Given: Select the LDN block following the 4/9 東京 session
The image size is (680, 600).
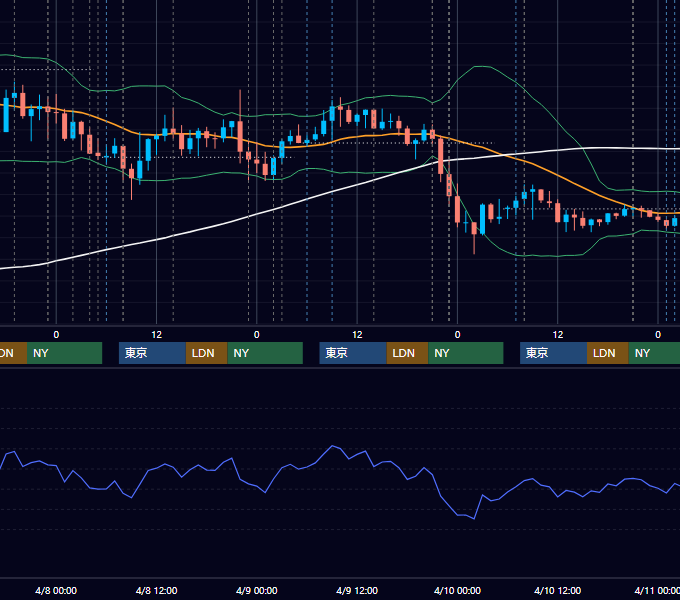Looking at the screenshot, I should [x=407, y=353].
